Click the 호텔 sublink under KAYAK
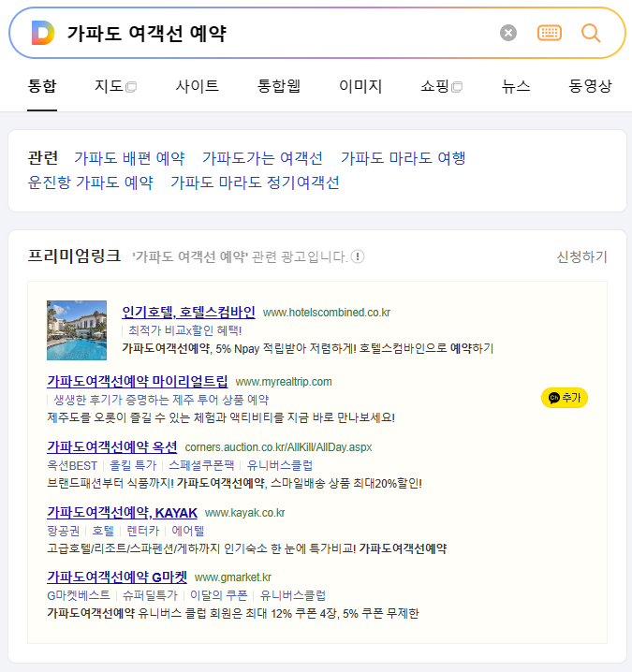The image size is (632, 672). click(x=103, y=531)
